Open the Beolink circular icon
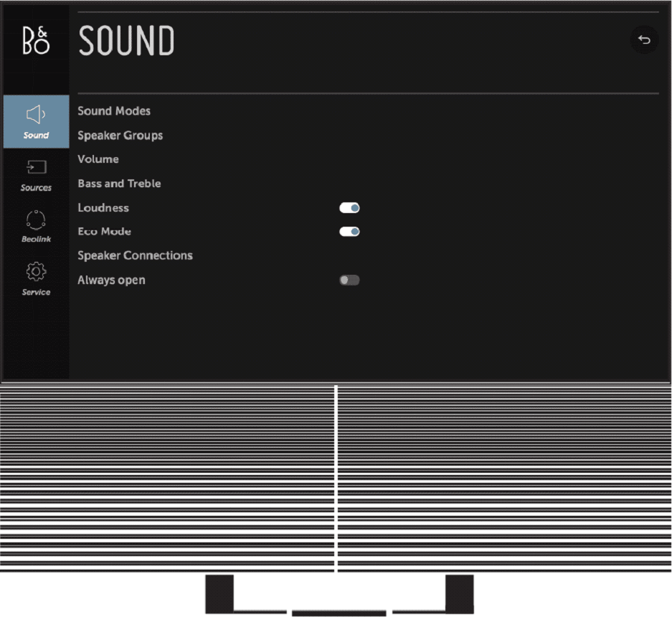The height and width of the screenshot is (617, 672). pyautogui.click(x=36, y=220)
